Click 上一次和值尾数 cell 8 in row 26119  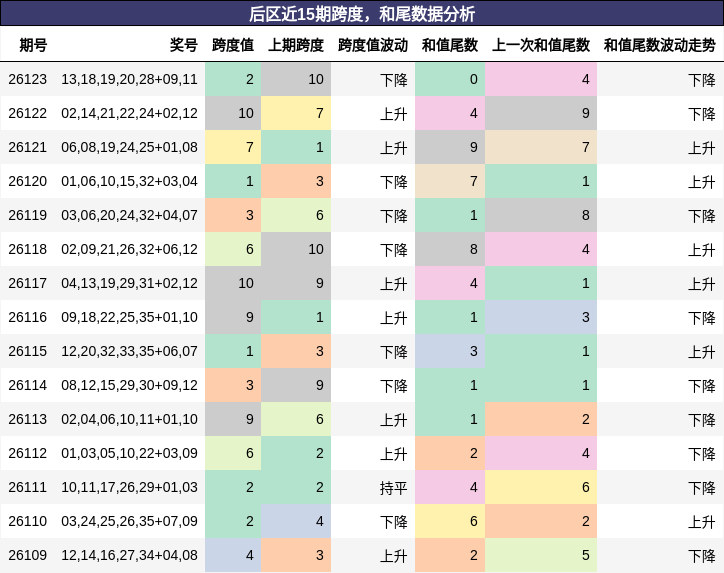[541, 215]
